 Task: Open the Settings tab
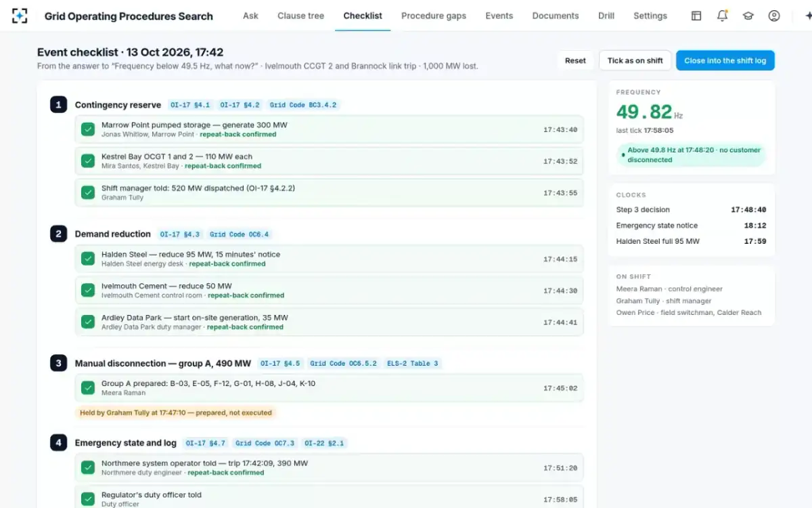(650, 16)
